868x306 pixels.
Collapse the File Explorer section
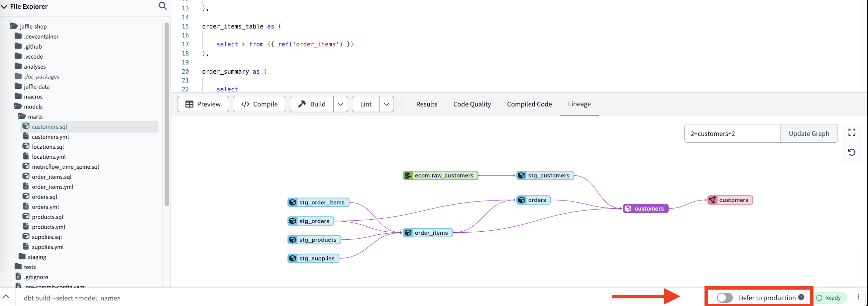pos(4,7)
